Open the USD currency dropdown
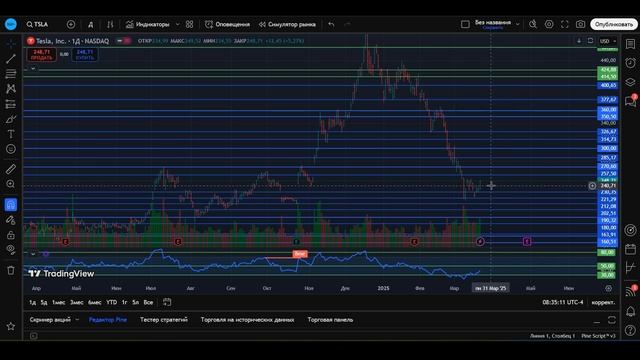This screenshot has width=640, height=360. [608, 41]
